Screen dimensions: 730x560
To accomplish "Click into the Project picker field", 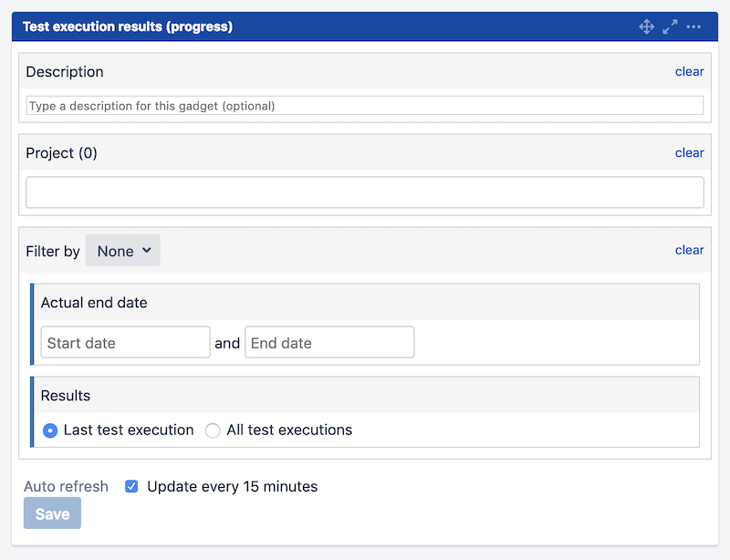I will (365, 192).
